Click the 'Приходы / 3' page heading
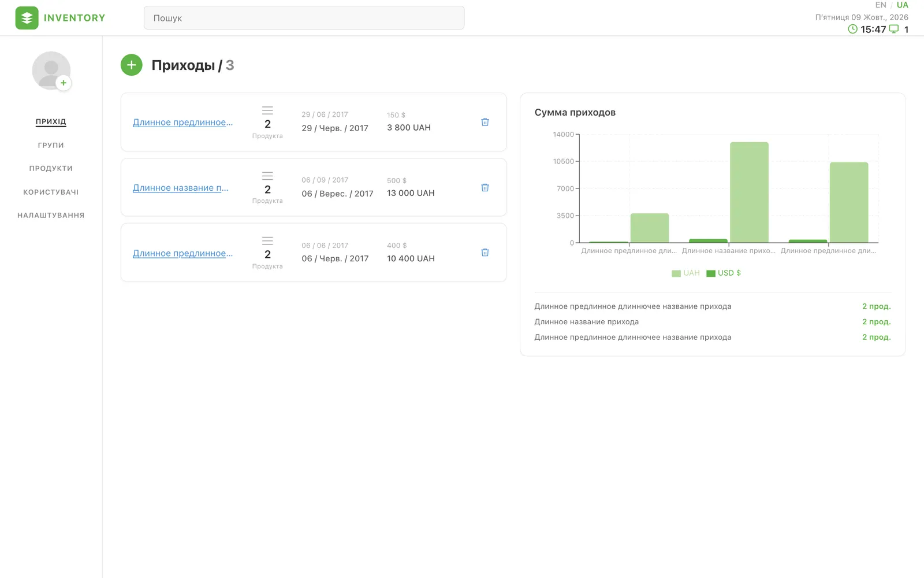The height and width of the screenshot is (578, 924). click(x=193, y=65)
